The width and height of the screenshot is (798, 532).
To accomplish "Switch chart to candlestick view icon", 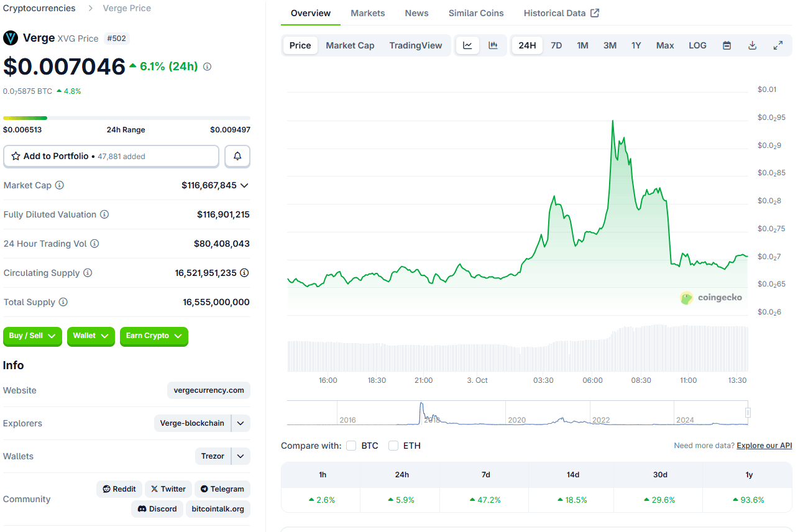I will point(493,45).
